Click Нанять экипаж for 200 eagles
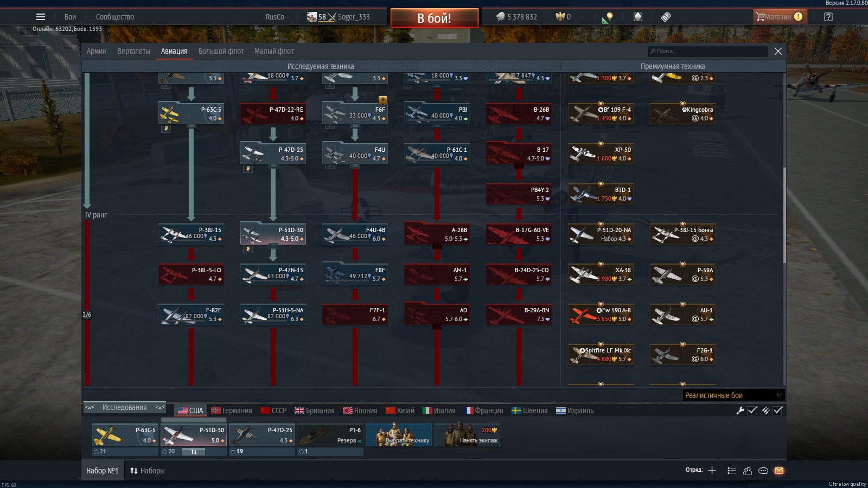The image size is (868, 488). pyautogui.click(x=467, y=435)
